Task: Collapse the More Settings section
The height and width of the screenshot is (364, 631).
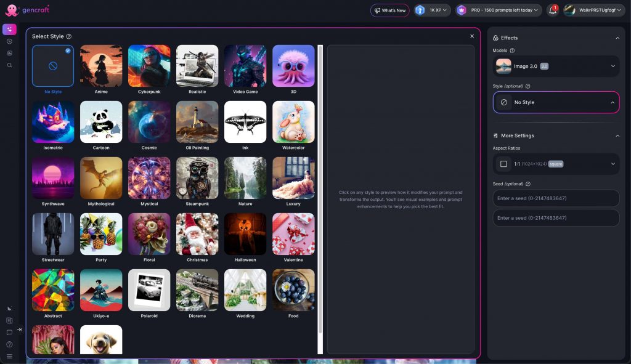Action: click(617, 135)
